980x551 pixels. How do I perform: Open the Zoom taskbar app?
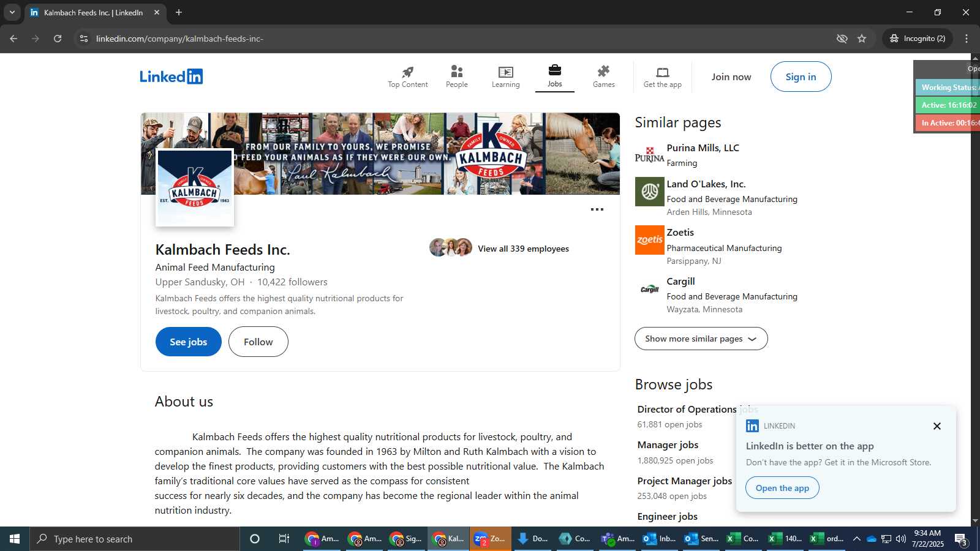point(491,539)
